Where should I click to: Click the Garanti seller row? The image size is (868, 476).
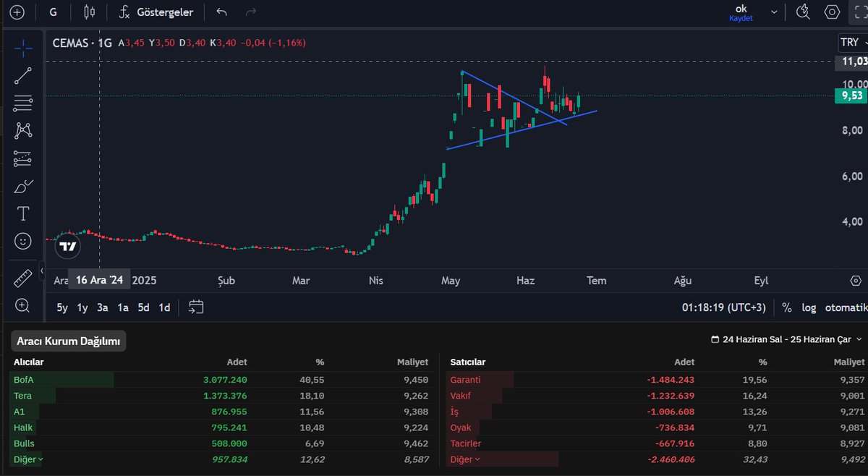[657, 380]
